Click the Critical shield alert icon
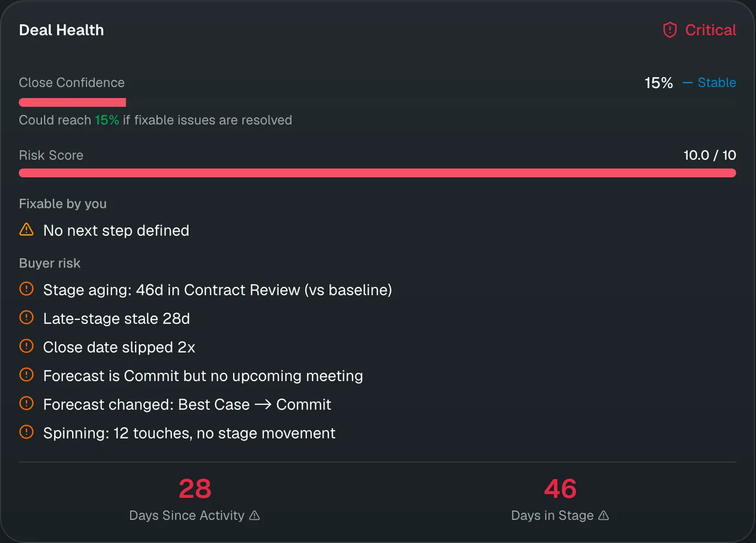The height and width of the screenshot is (543, 756). (x=669, y=30)
